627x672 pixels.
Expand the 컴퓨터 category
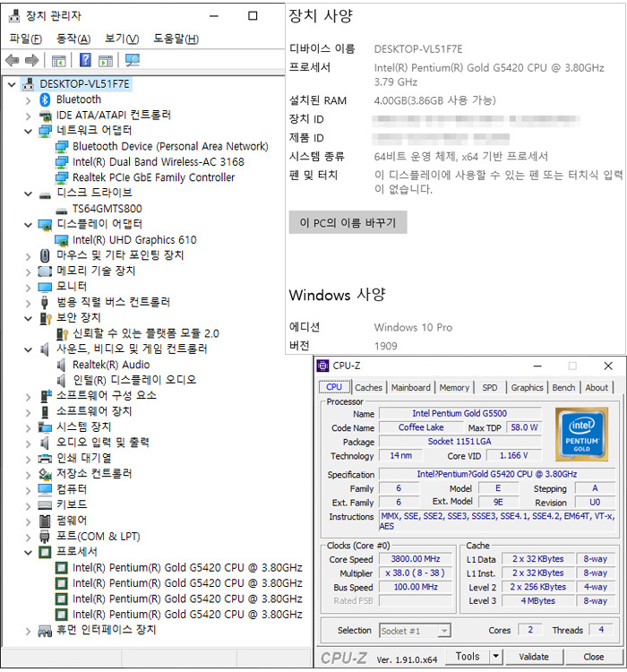(x=29, y=491)
